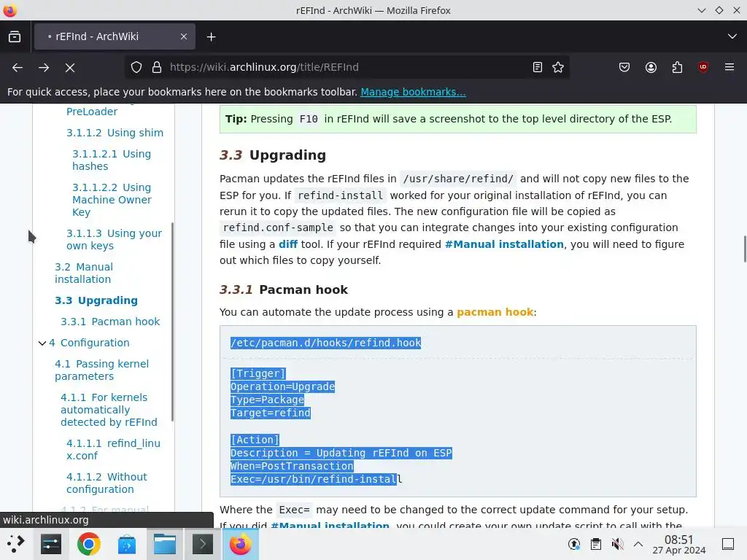Go to 4.1 Passing kernel parameters

(101, 370)
